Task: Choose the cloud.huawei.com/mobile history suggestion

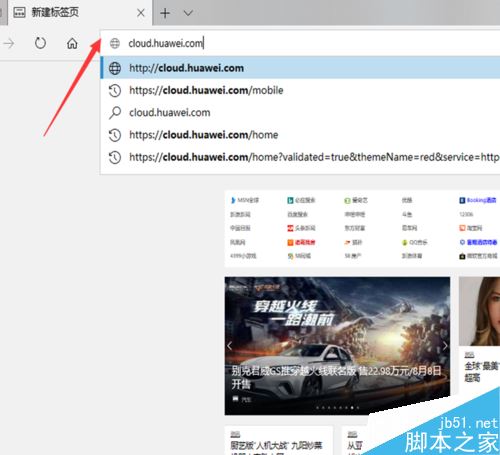Action: click(300, 90)
